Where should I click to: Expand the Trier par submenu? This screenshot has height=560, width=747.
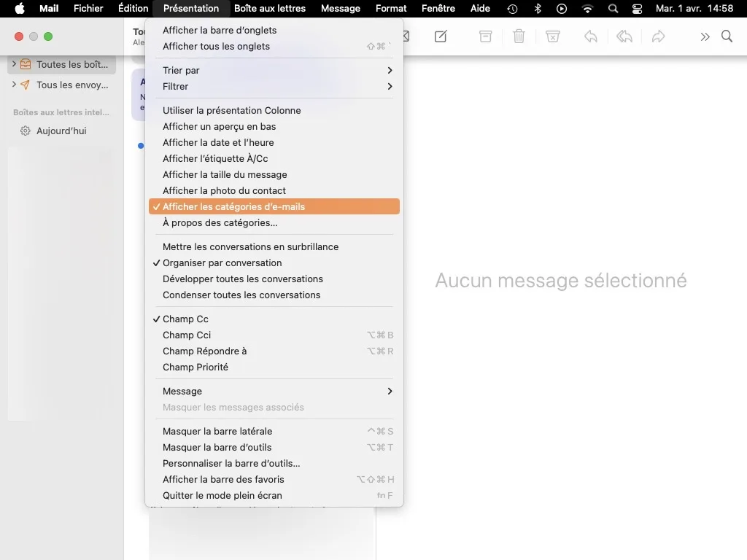pyautogui.click(x=274, y=70)
